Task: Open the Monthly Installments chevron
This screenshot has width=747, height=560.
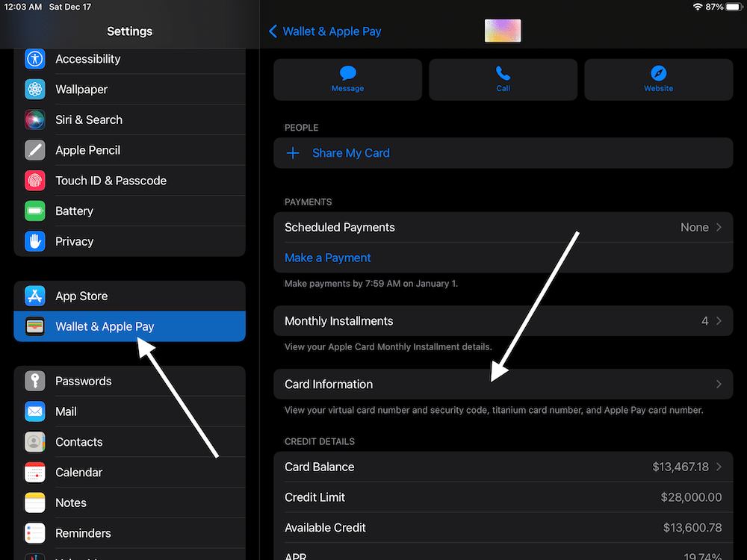Action: point(719,321)
